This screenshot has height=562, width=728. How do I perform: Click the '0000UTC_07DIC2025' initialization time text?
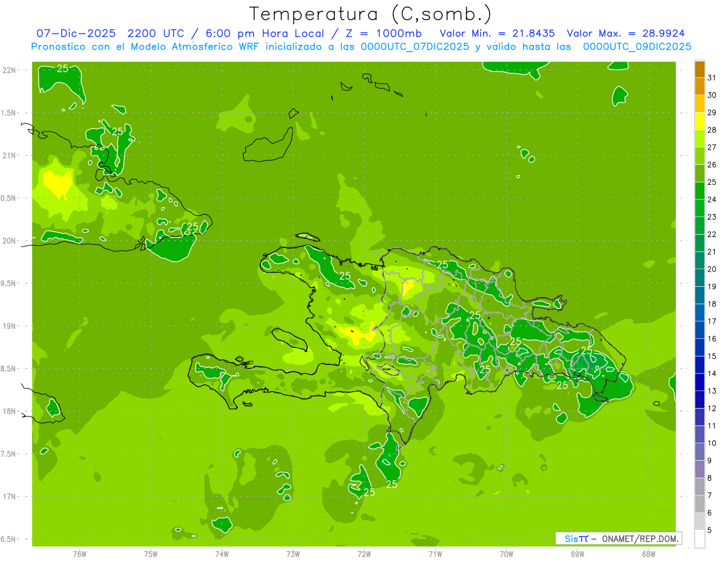(415, 47)
